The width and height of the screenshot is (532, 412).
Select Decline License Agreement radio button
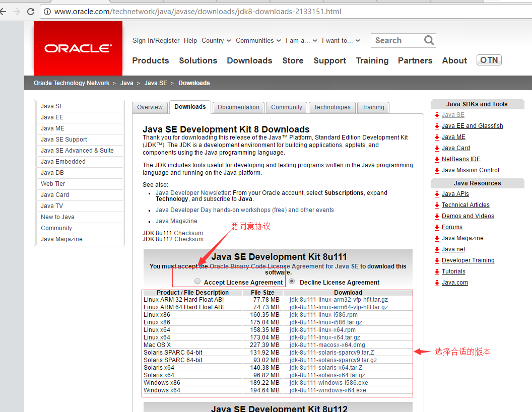click(292, 281)
